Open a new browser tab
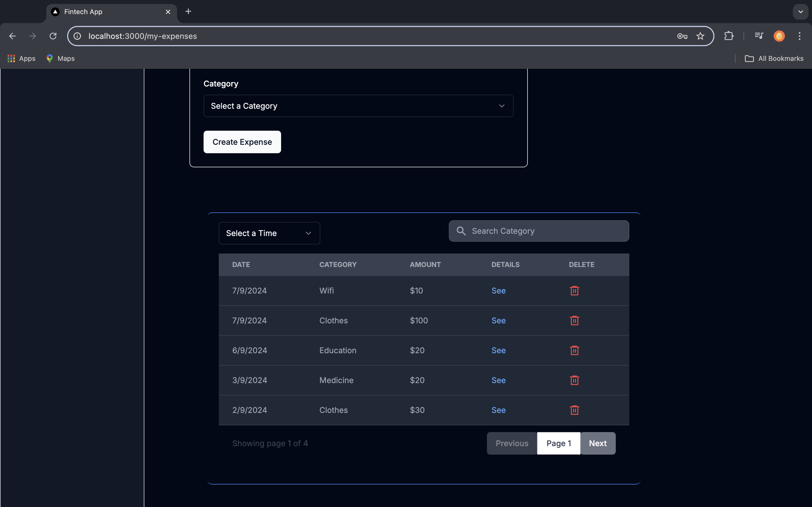This screenshot has width=812, height=507. pos(188,12)
